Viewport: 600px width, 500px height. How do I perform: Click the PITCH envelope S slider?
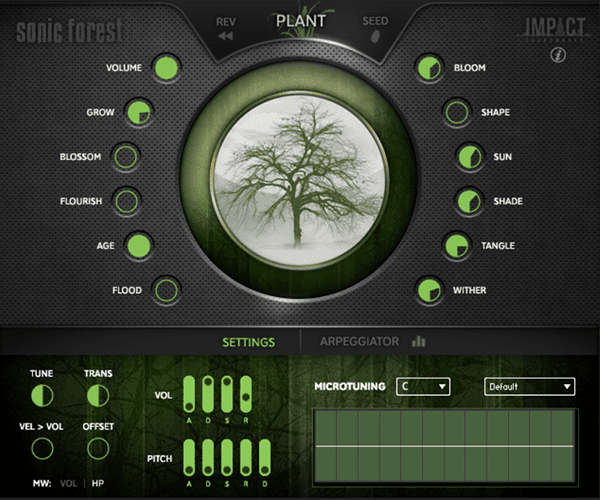tap(227, 457)
